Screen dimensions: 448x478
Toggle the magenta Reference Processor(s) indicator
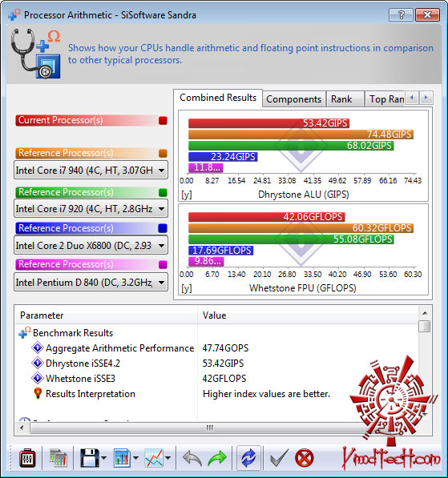(163, 264)
